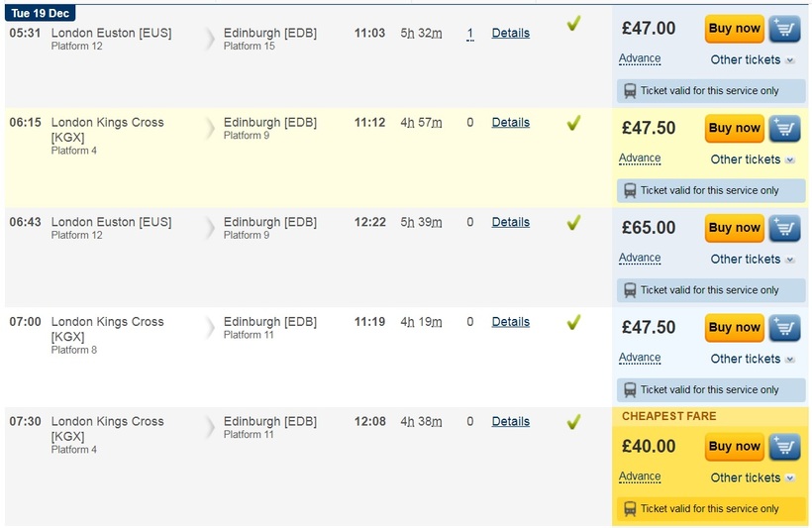Buy now the £47.00 ticket
The image size is (812, 528).
735,29
